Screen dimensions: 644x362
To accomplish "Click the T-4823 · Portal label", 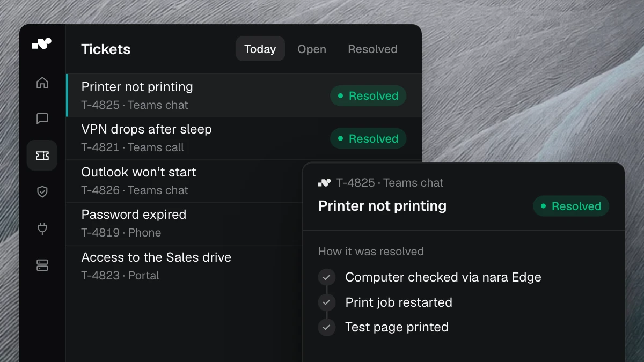I will click(x=120, y=276).
